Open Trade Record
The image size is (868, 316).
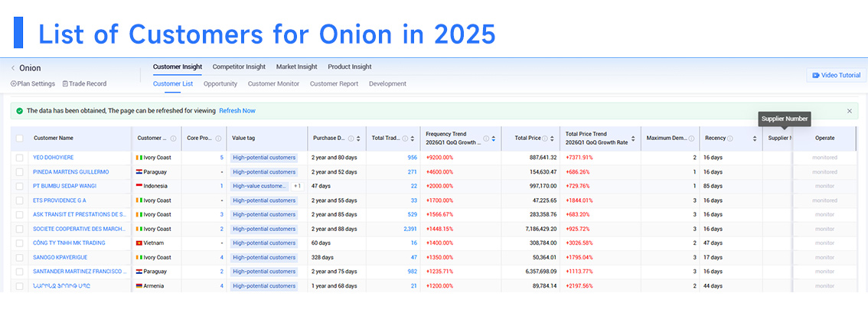pos(84,83)
